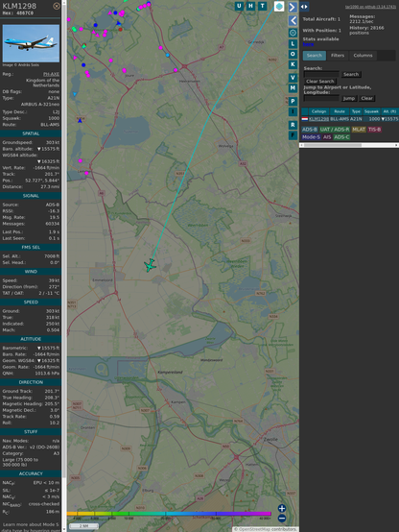Viewport: 399px width, 532px height.
Task: Click the Clear Search button
Action: tap(320, 81)
